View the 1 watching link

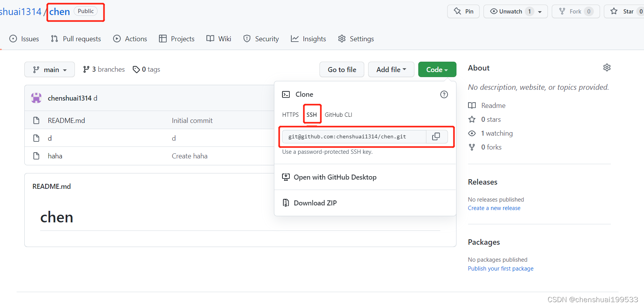point(497,133)
